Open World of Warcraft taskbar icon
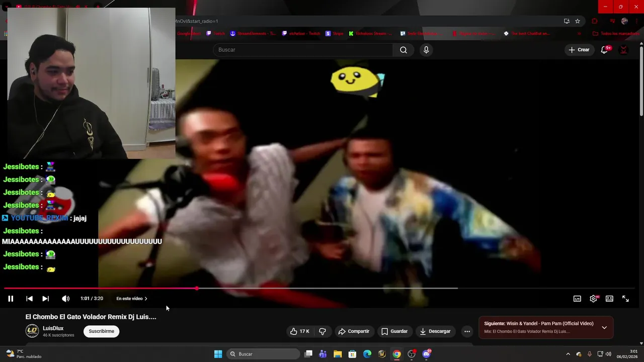 (382, 354)
